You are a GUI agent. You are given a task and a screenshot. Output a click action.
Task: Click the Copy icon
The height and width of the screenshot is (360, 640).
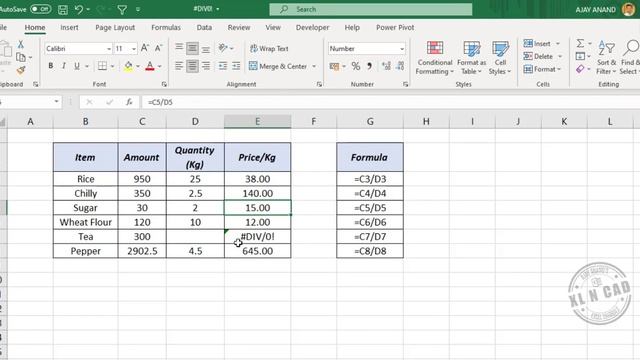click(x=20, y=57)
